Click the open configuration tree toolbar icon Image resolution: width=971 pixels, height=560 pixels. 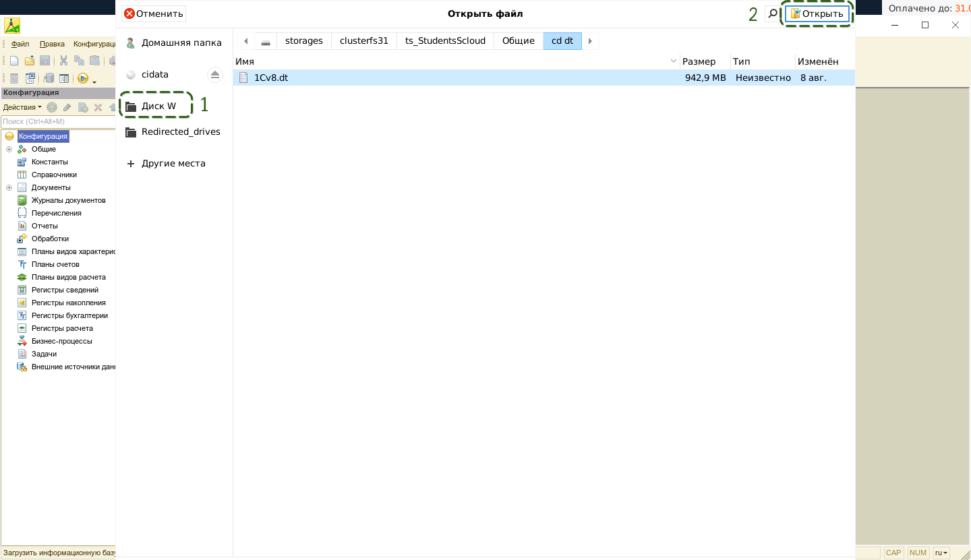coord(14,78)
